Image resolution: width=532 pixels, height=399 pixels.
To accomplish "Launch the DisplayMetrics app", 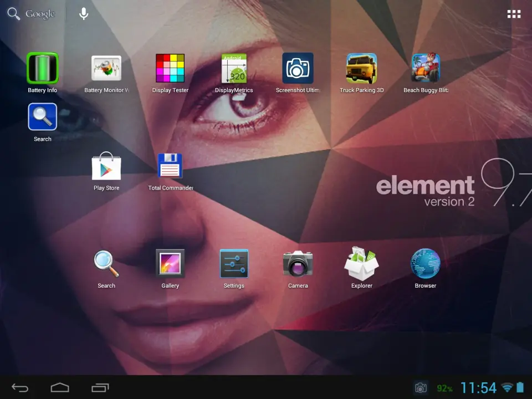I will tap(234, 69).
